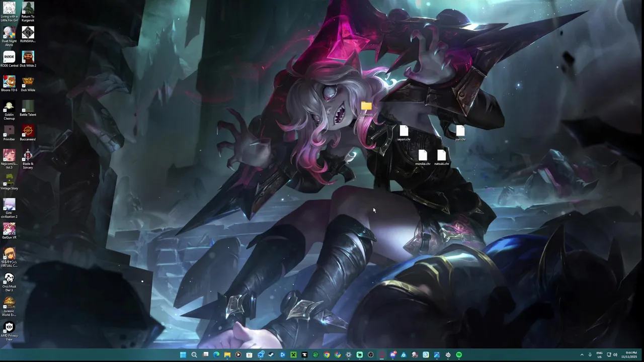This screenshot has width=644, height=362.
Task: Open the 9:44 PM clock and calendar
Action: (629, 355)
